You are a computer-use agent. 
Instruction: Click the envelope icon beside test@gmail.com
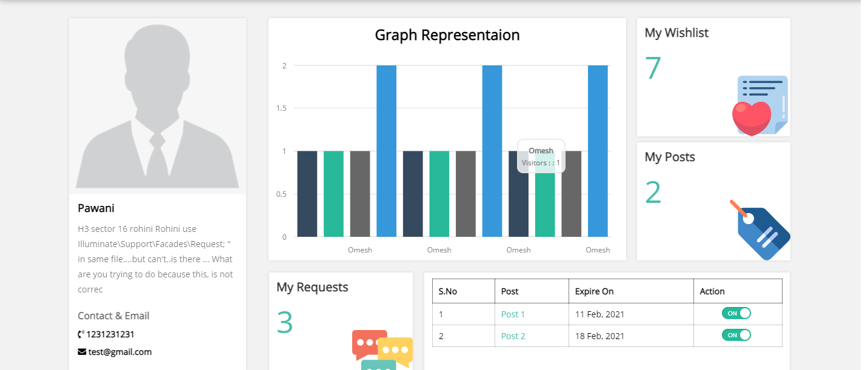[x=82, y=352]
